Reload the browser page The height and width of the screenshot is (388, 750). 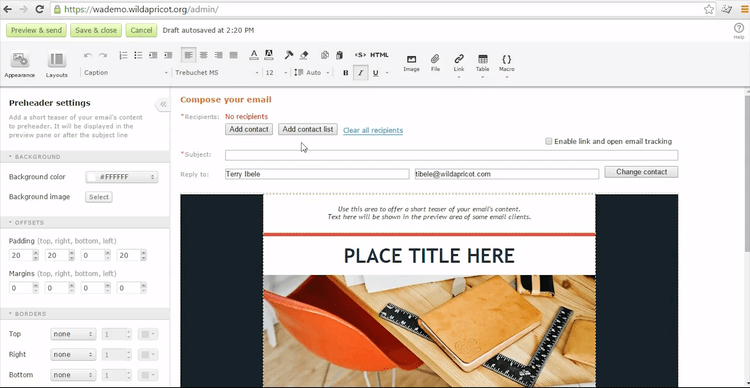tap(40, 9)
